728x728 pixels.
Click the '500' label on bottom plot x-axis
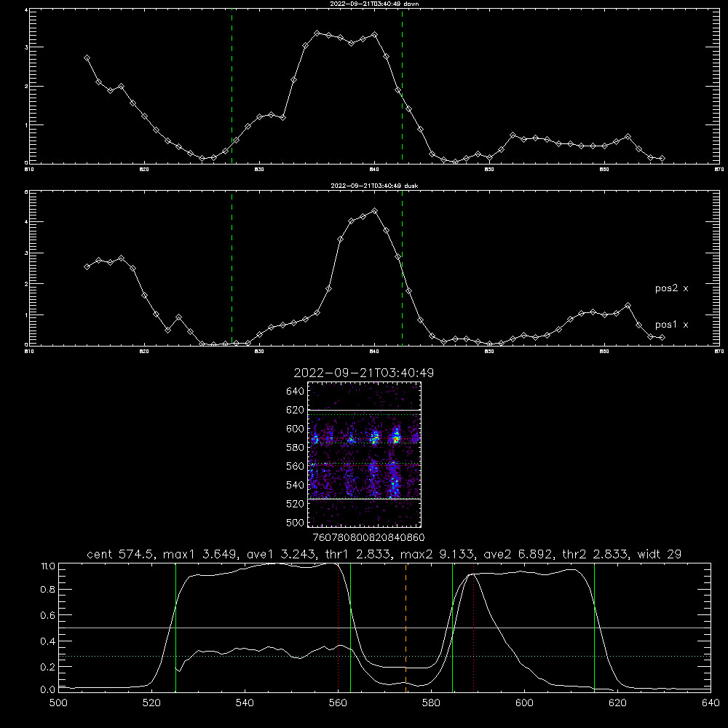tap(58, 703)
